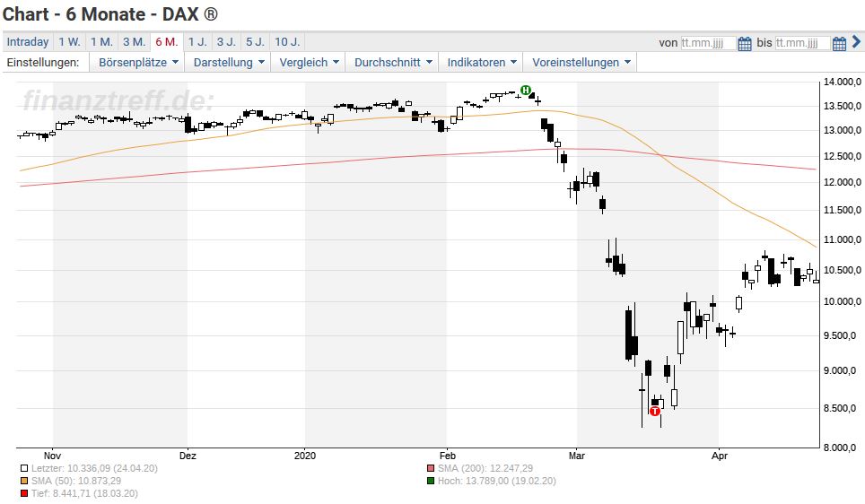865x504 pixels.
Task: Switch to the 3 M. tab
Action: (x=134, y=42)
